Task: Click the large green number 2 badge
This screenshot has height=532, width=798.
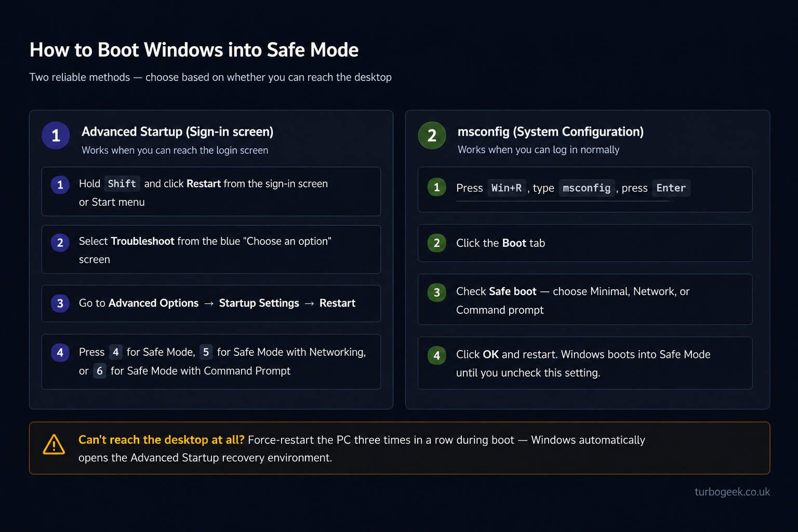Action: pos(432,136)
